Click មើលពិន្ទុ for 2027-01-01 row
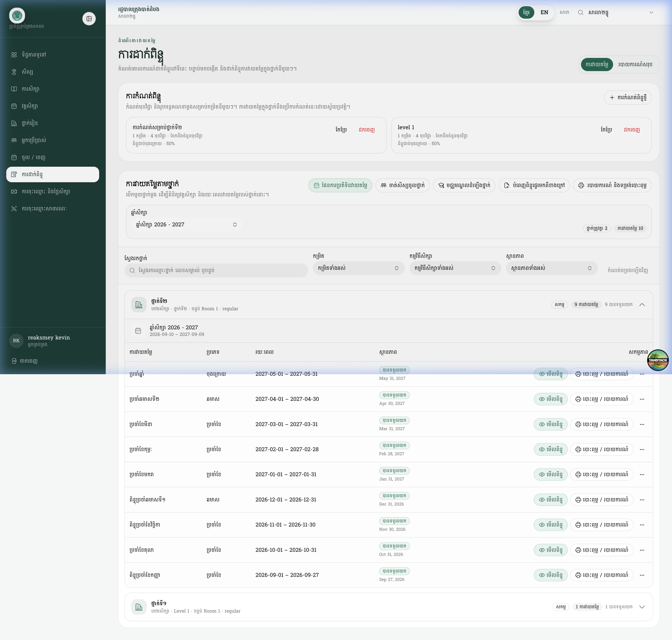Screen dimensions: 672x640 (550, 474)
